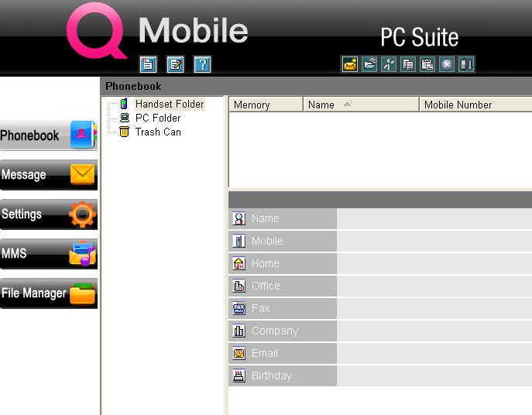Click the Birthday label in details panel
Image resolution: width=532 pixels, height=415 pixels.
coord(272,376)
